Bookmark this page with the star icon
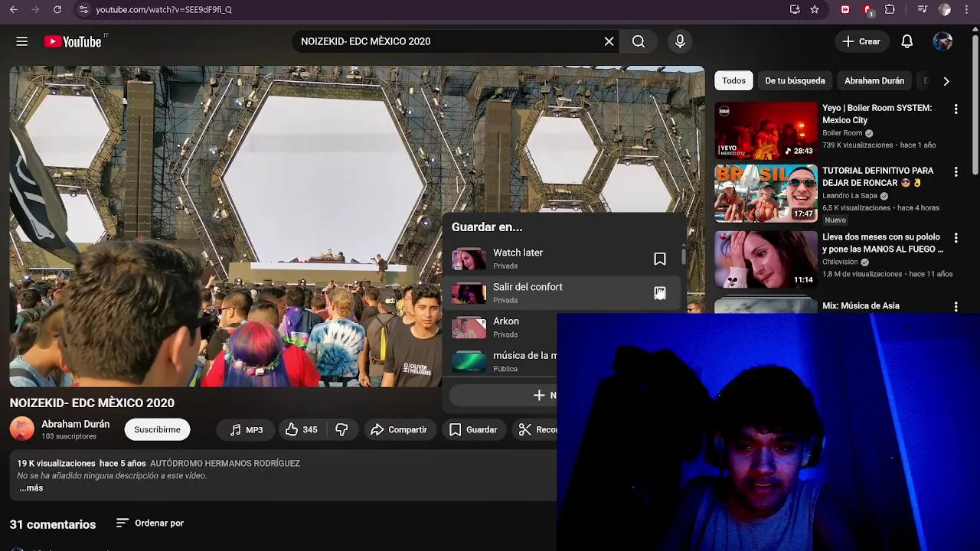Screen dimensions: 980x551 coord(815,9)
